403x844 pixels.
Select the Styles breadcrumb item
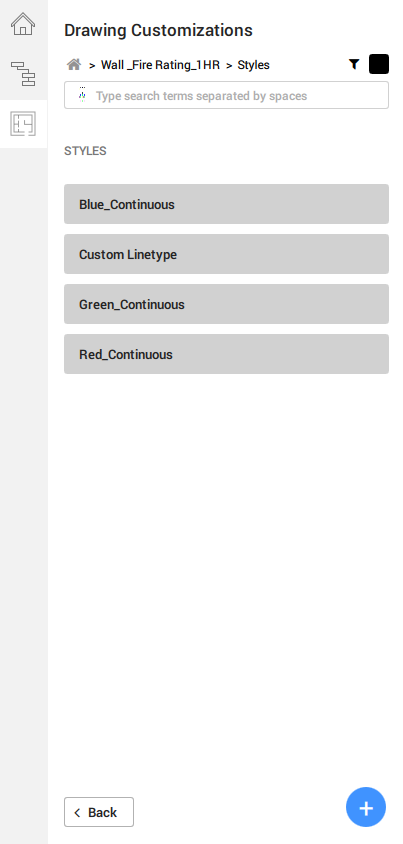(x=253, y=65)
